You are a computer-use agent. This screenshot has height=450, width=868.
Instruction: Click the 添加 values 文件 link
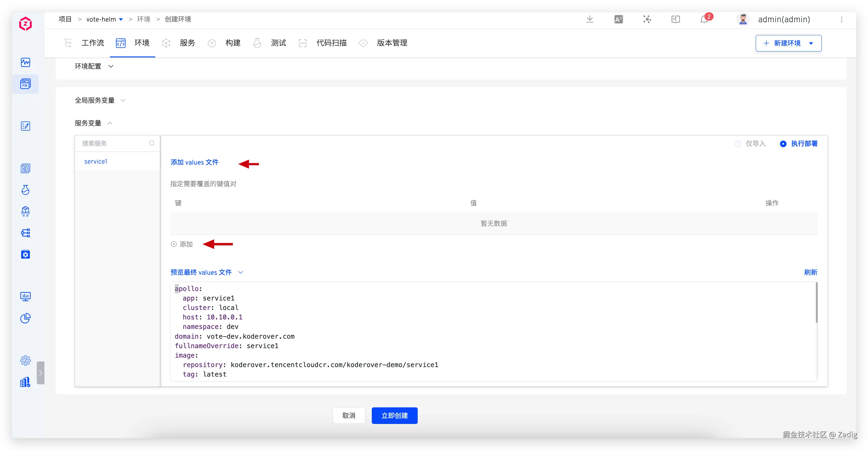[x=194, y=162]
